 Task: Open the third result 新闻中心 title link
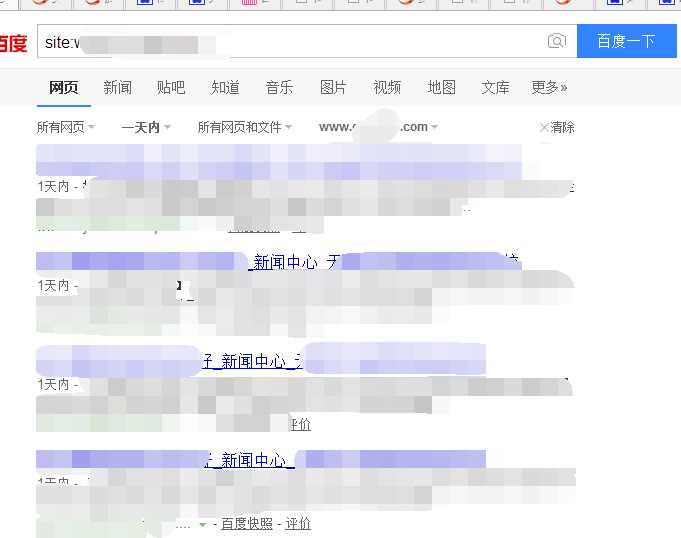pyautogui.click(x=253, y=361)
